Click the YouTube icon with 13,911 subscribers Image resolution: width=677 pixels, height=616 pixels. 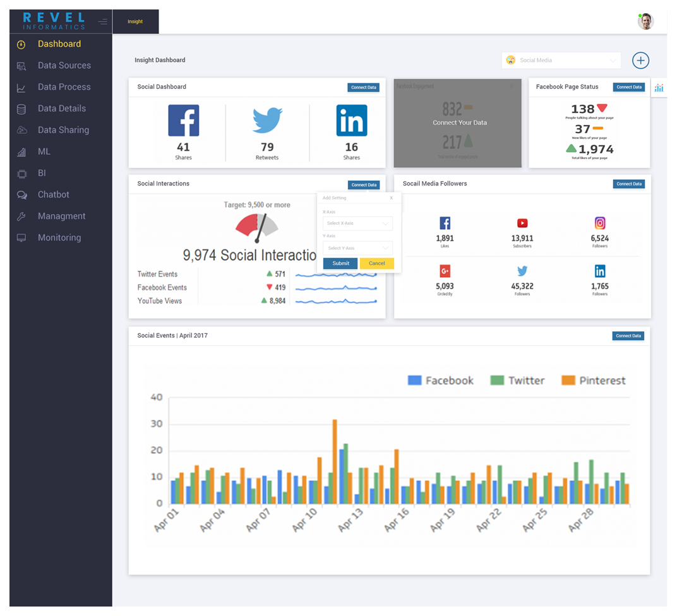(522, 223)
